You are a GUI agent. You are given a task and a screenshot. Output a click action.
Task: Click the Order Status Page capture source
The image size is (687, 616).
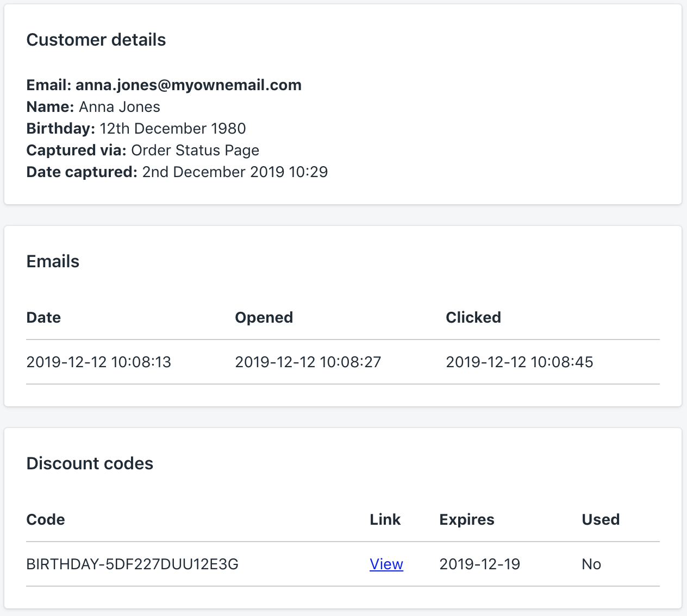click(195, 150)
